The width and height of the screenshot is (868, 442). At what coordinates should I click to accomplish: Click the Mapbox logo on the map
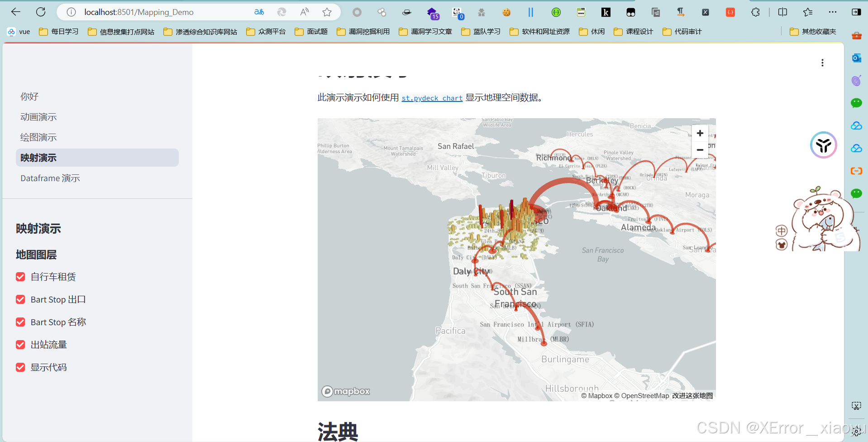[345, 391]
